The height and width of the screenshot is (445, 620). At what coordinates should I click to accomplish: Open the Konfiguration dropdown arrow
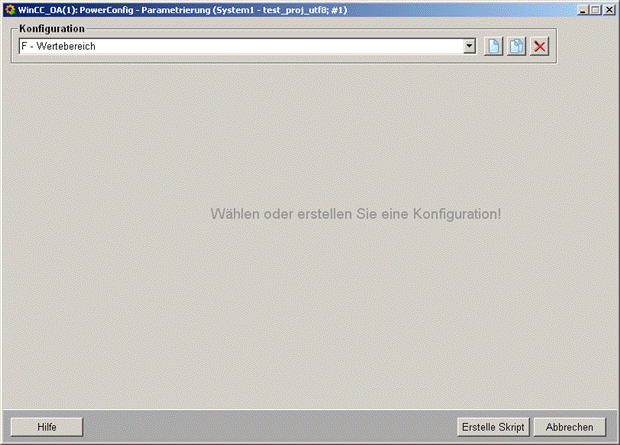click(x=469, y=46)
